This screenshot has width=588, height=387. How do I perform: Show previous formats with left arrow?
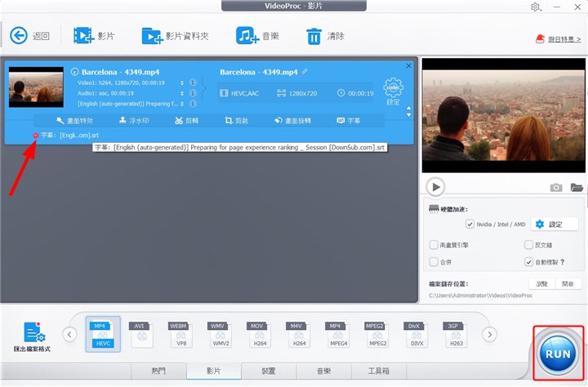pos(69,334)
